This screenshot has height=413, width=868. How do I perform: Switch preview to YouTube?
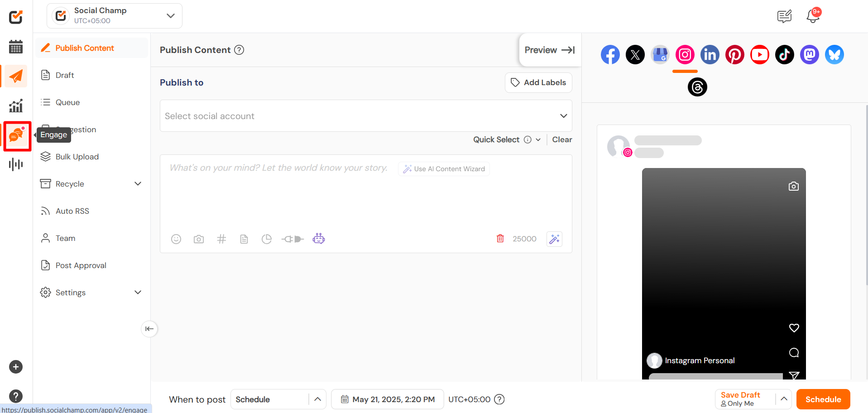pyautogui.click(x=760, y=55)
